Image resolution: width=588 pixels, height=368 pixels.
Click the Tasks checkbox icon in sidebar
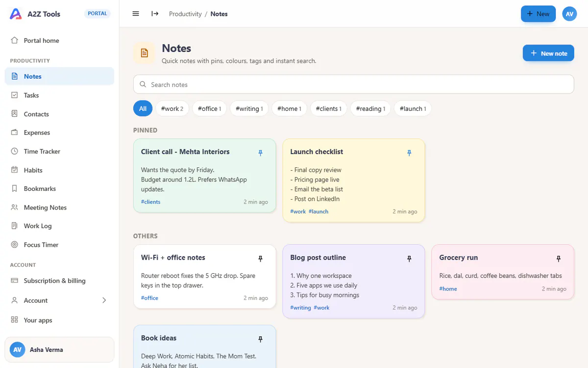[14, 95]
